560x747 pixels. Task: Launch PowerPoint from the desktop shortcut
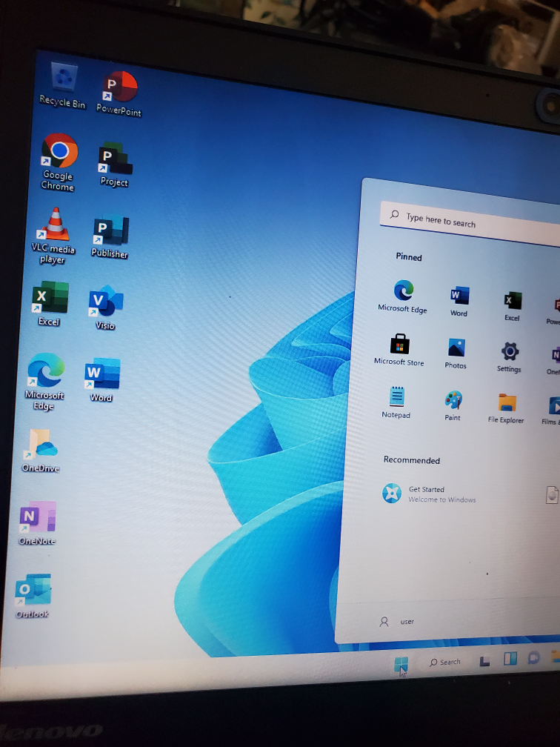(119, 89)
